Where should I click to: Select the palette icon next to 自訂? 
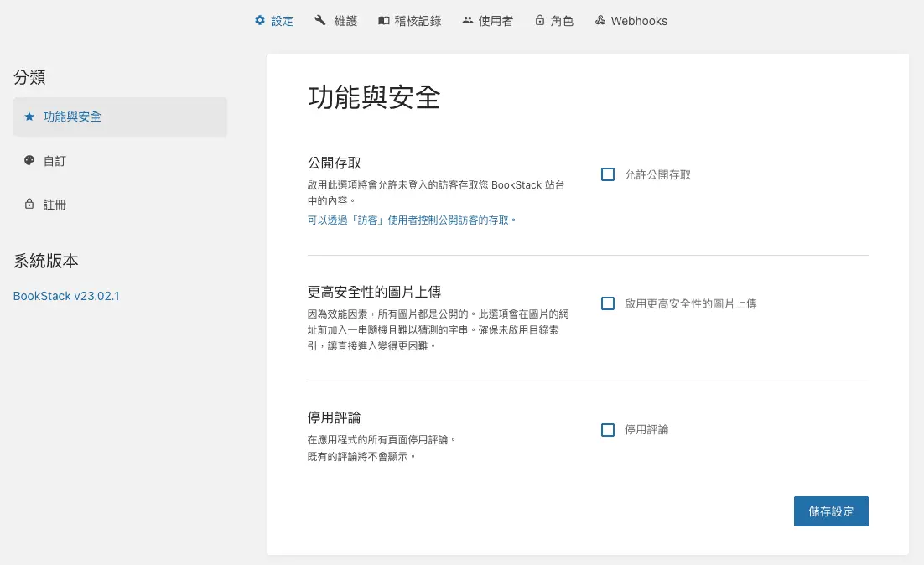[x=31, y=160]
